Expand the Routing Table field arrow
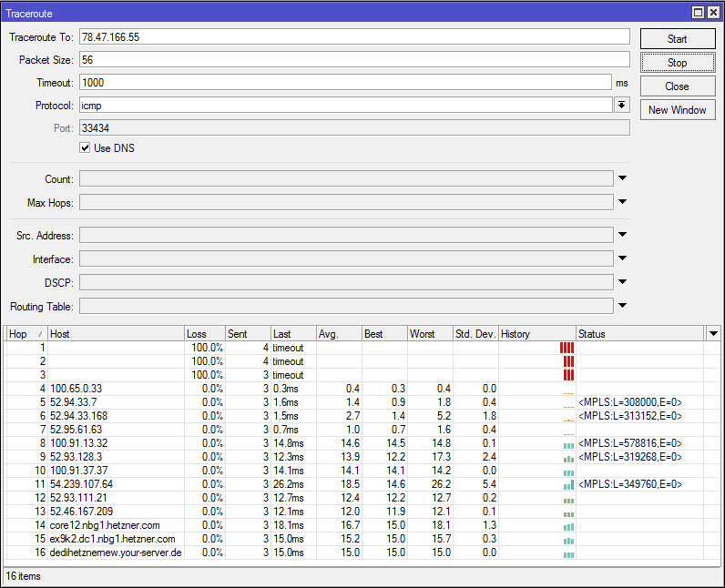The height and width of the screenshot is (588, 725). click(622, 305)
